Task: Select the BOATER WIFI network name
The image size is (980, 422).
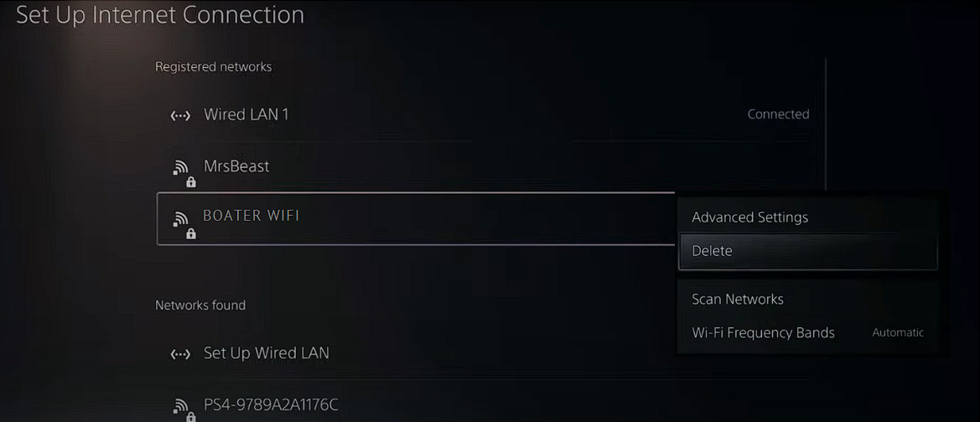Action: click(x=251, y=216)
